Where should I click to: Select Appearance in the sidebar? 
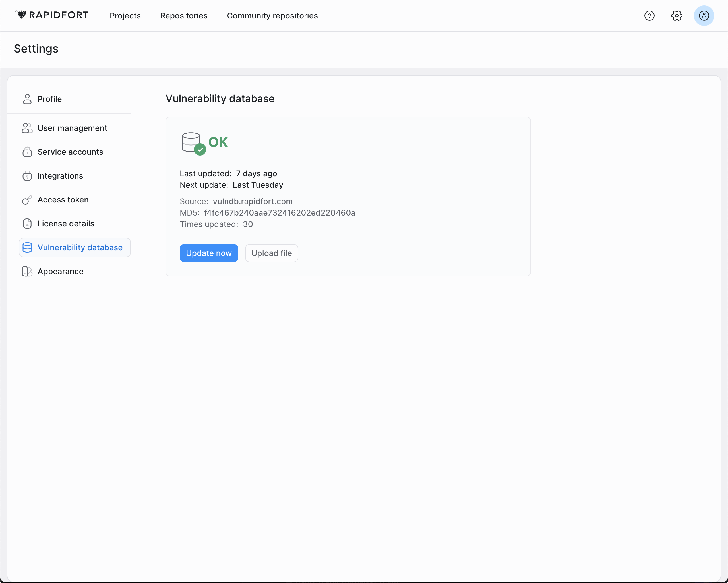(60, 271)
